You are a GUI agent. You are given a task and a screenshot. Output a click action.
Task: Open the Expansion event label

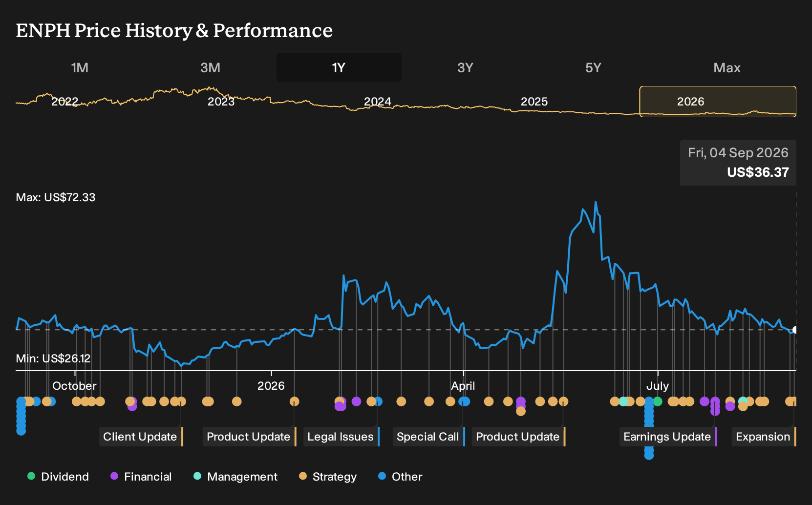764,437
